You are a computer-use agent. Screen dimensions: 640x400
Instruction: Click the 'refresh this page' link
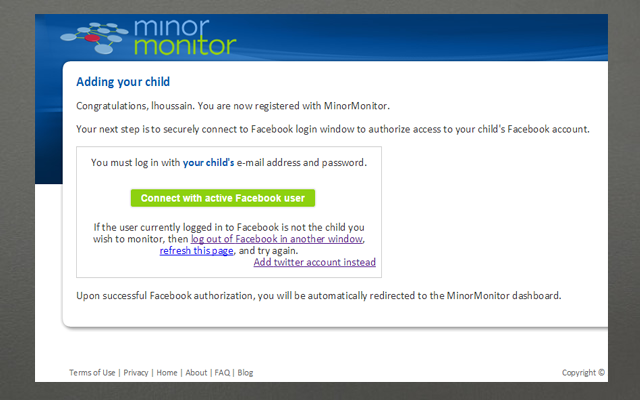point(196,250)
